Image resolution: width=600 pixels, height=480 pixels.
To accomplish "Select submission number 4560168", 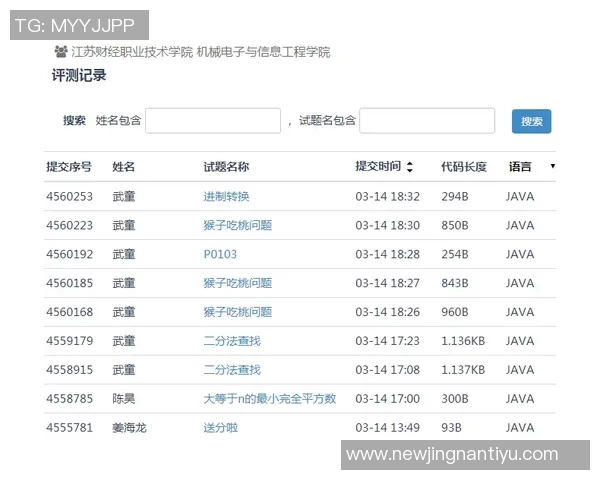I will [69, 312].
